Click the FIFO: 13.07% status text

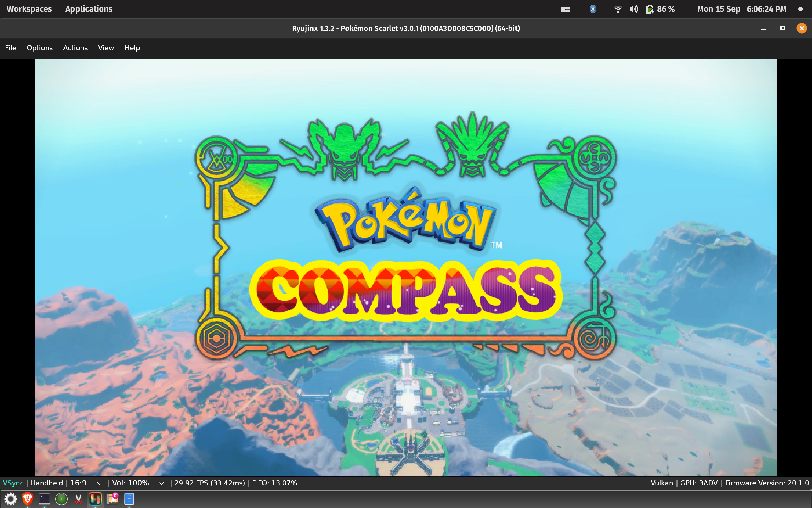click(x=274, y=483)
